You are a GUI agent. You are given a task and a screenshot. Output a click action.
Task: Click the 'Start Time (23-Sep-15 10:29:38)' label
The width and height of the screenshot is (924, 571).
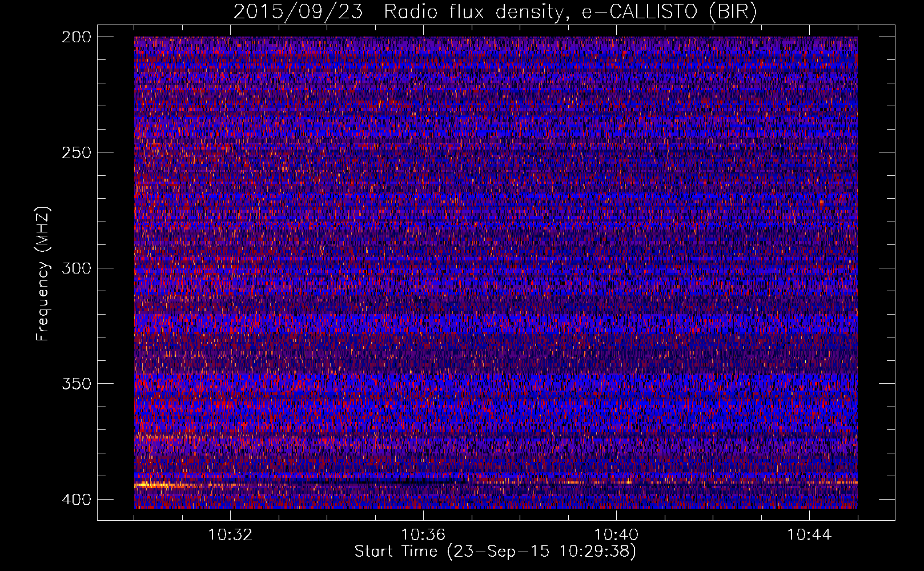495,552
